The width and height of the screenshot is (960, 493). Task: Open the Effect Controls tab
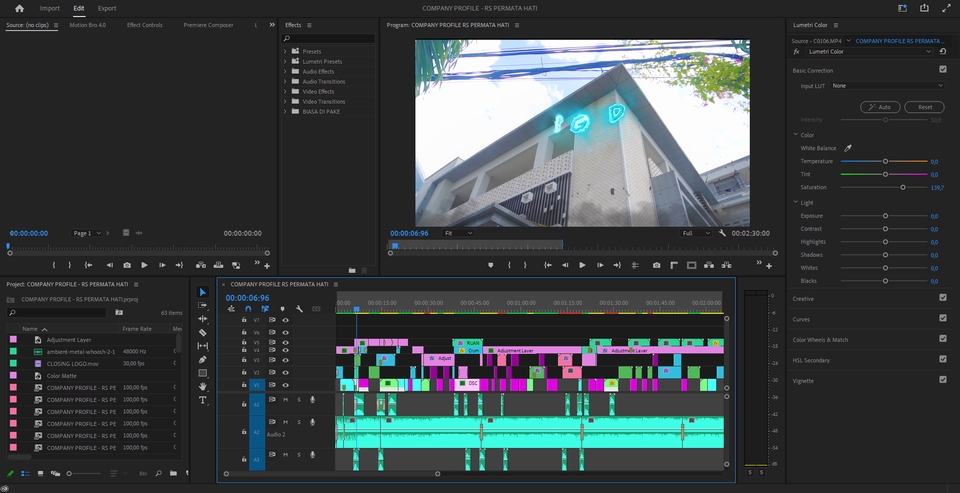coord(144,25)
